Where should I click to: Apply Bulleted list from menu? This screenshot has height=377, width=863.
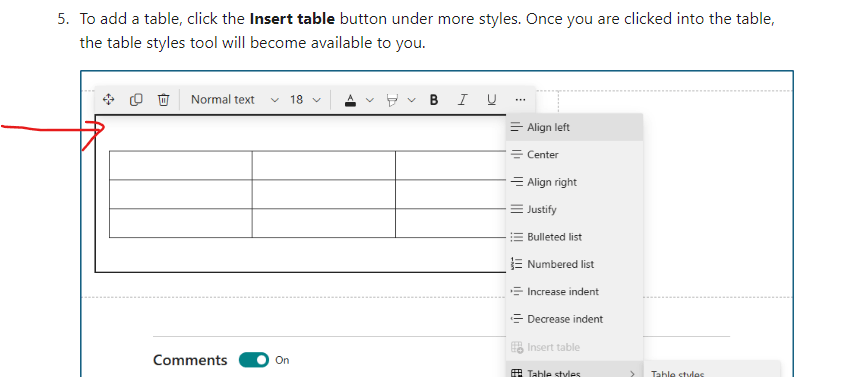click(574, 237)
